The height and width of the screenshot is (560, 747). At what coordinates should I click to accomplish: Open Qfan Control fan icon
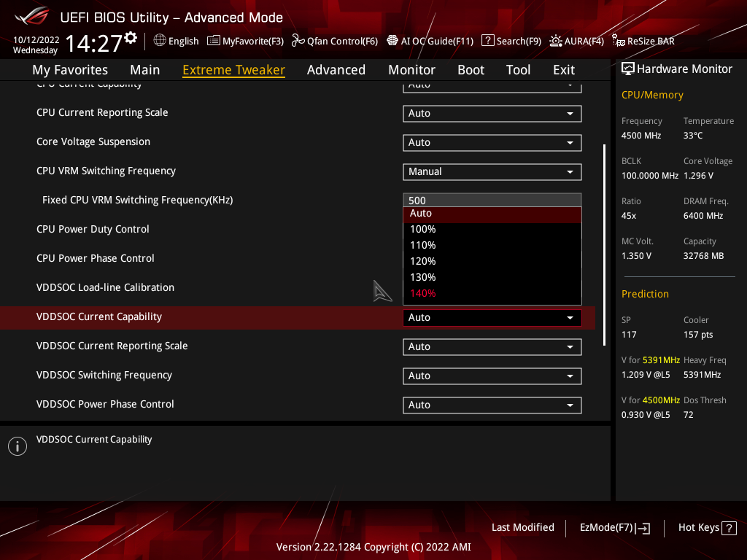click(x=298, y=41)
